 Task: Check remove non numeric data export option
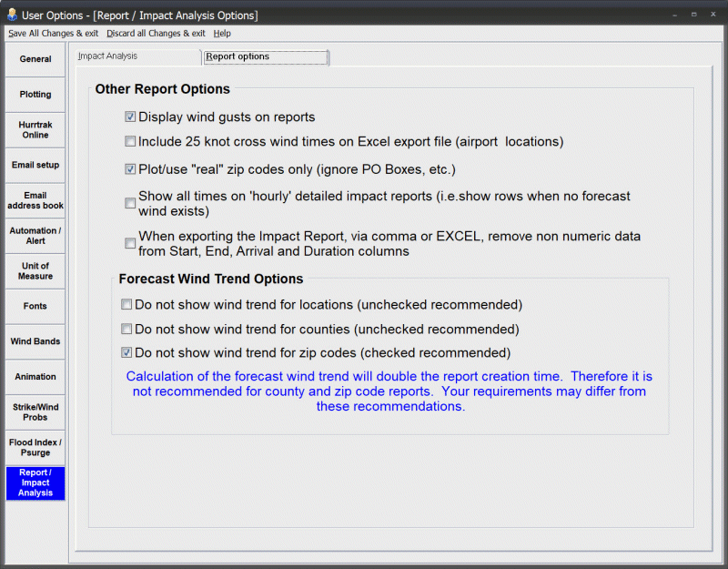tap(130, 243)
